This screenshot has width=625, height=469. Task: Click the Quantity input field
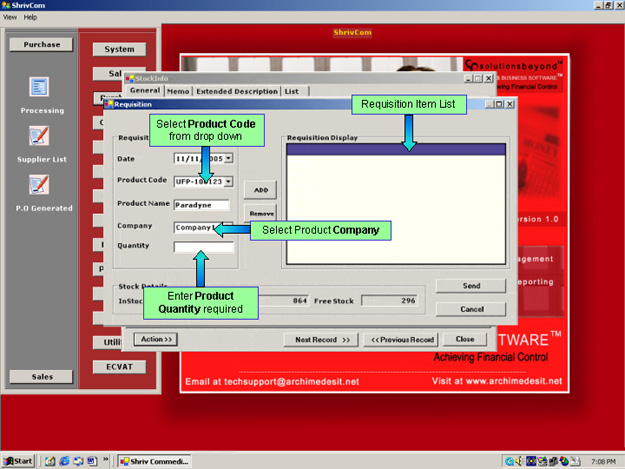203,247
